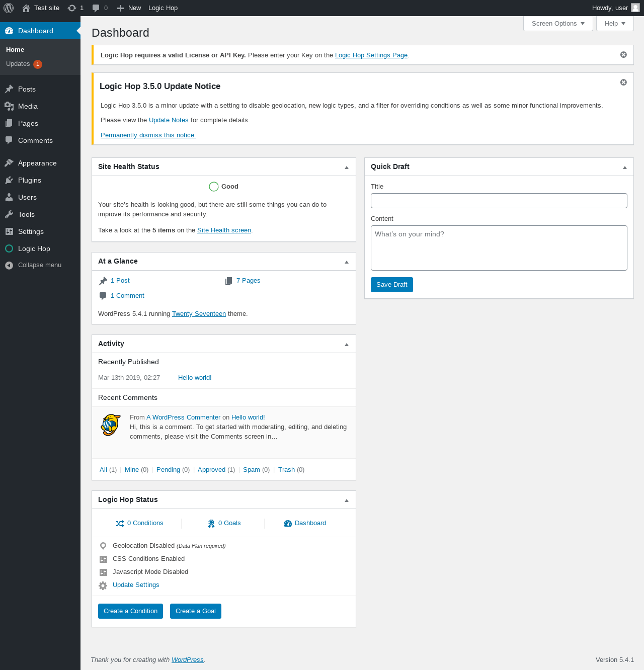Filter comments by Trash
Image resolution: width=644 pixels, height=670 pixels.
coord(286,470)
